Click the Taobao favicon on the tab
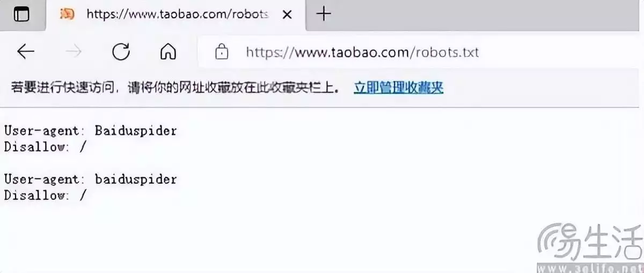Viewport: 644px width, 273px height. (67, 15)
